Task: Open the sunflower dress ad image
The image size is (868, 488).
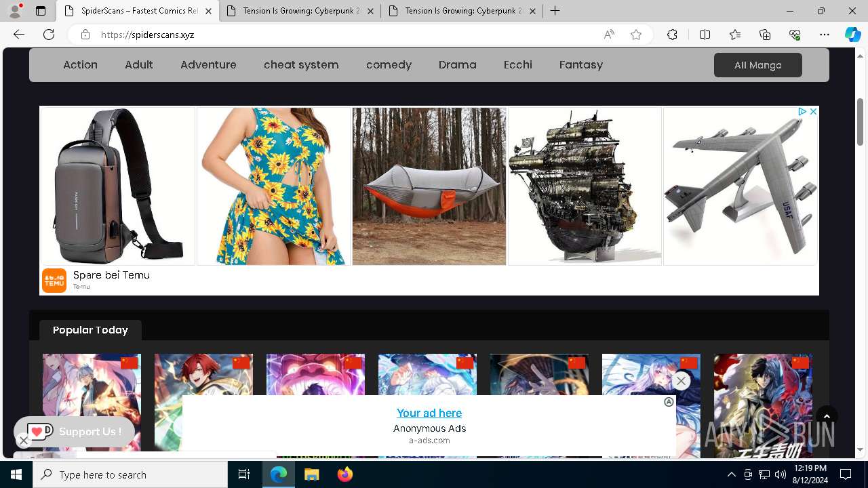Action: [x=273, y=186]
